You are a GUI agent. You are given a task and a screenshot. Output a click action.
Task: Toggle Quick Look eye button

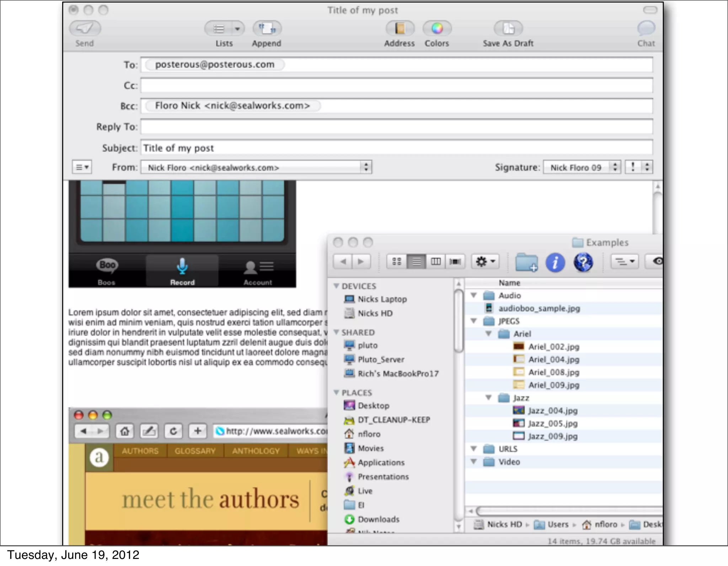click(x=657, y=262)
